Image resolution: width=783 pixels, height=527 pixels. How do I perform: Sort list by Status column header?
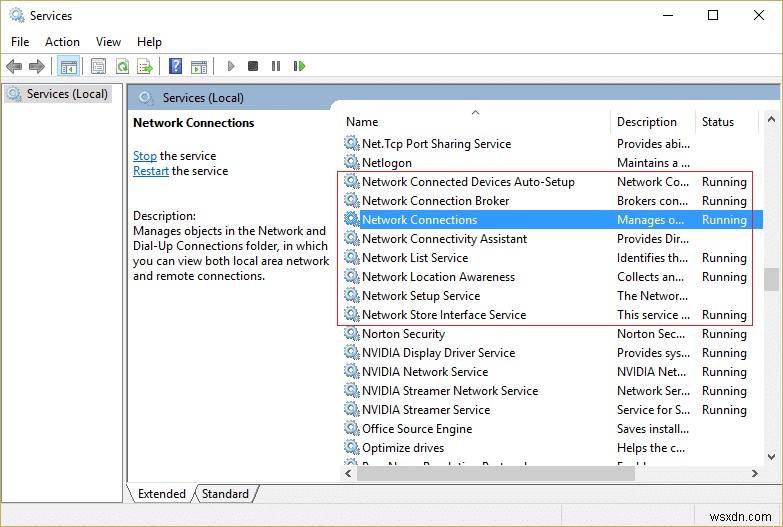(717, 122)
